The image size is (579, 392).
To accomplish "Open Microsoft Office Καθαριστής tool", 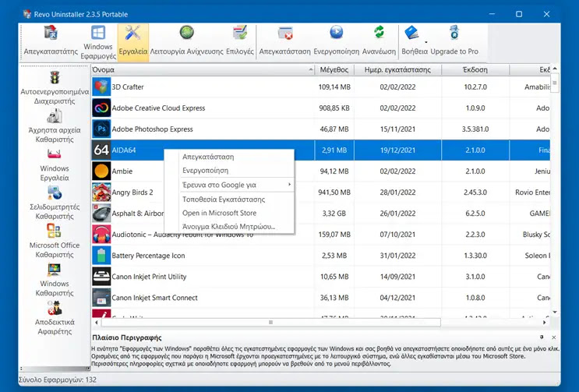I will click(x=55, y=242).
